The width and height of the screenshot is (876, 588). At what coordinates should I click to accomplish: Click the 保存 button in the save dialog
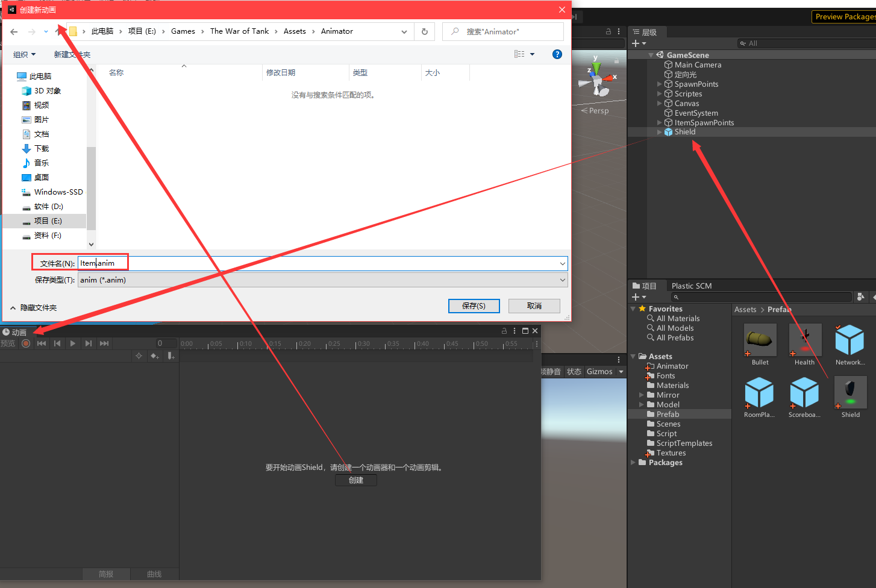[x=474, y=305]
